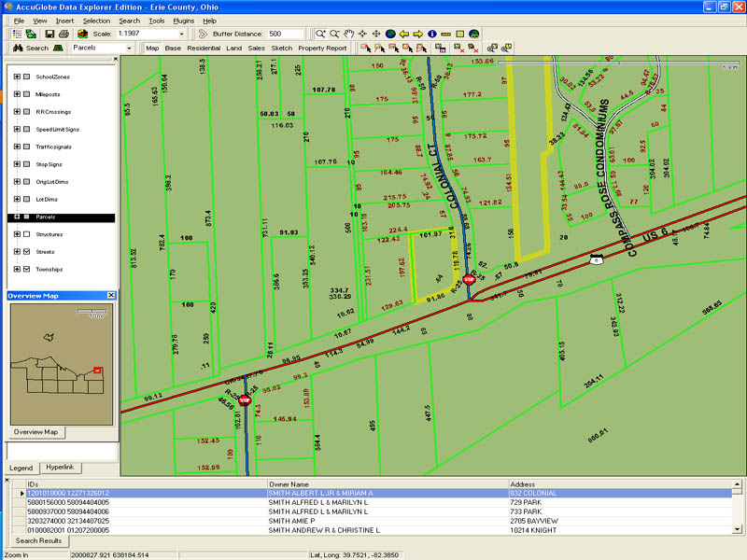The height and width of the screenshot is (560, 747).
Task: Click the Sales toolbar button
Action: 256,49
